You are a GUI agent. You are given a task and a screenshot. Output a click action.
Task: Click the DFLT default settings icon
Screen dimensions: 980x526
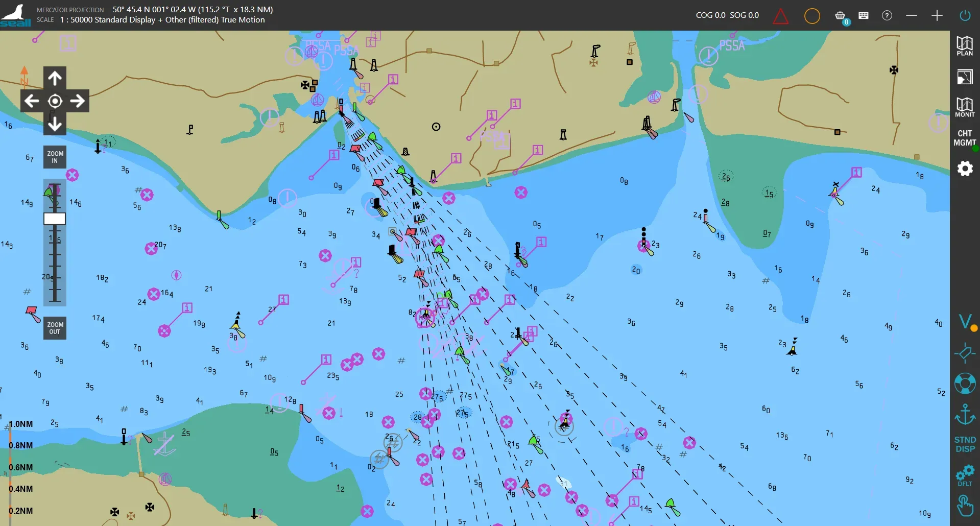pyautogui.click(x=965, y=475)
